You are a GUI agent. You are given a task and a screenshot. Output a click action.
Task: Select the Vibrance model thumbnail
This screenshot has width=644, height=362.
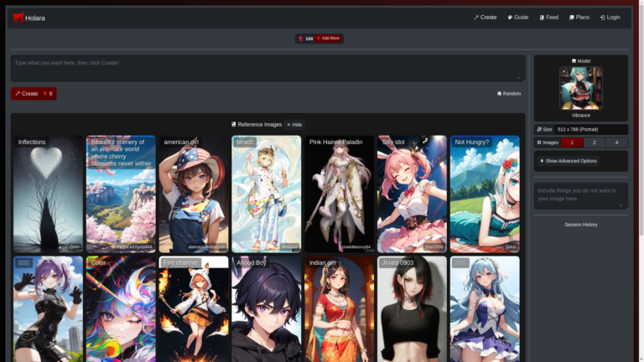tap(581, 88)
